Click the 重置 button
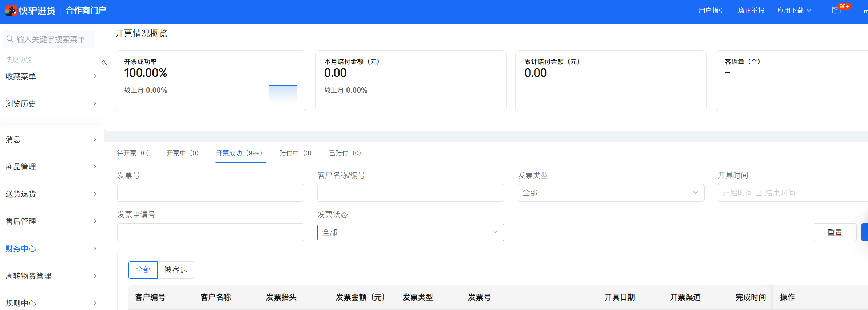Image resolution: width=868 pixels, height=310 pixels. click(x=835, y=232)
